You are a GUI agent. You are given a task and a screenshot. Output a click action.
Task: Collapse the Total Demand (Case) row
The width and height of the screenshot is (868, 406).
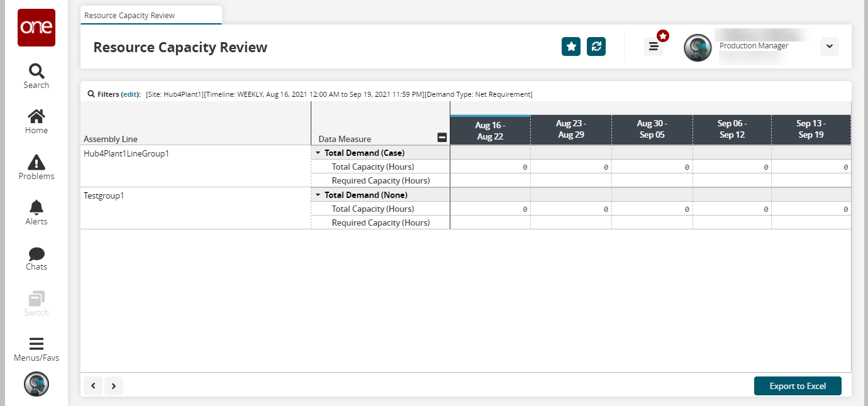coord(318,153)
